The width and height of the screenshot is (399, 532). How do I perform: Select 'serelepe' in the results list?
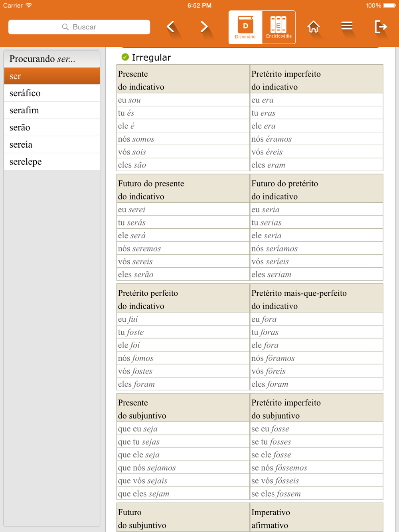52,162
